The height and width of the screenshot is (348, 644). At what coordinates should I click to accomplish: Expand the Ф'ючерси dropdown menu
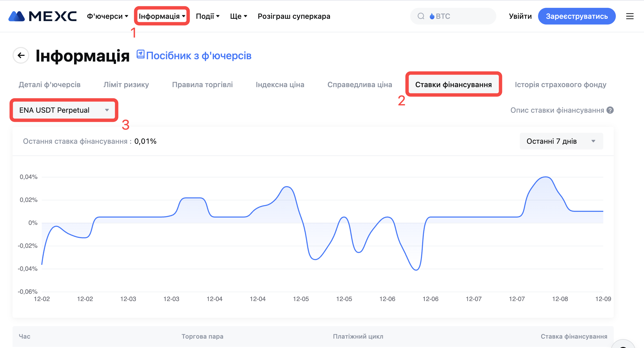[108, 16]
